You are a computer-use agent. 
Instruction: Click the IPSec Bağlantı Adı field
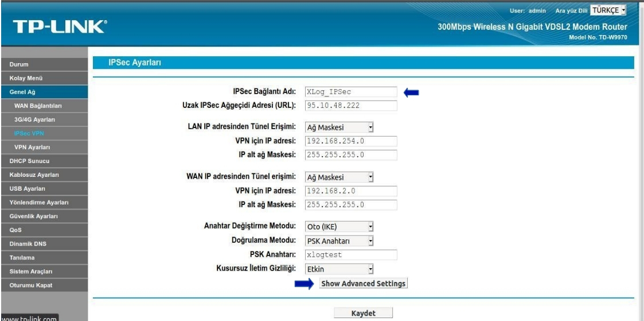[351, 92]
